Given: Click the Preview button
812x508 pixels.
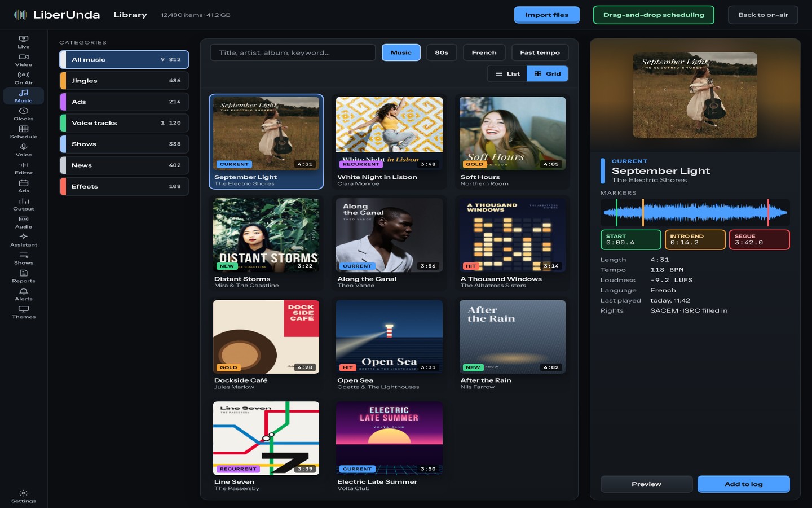Looking at the screenshot, I should (646, 484).
